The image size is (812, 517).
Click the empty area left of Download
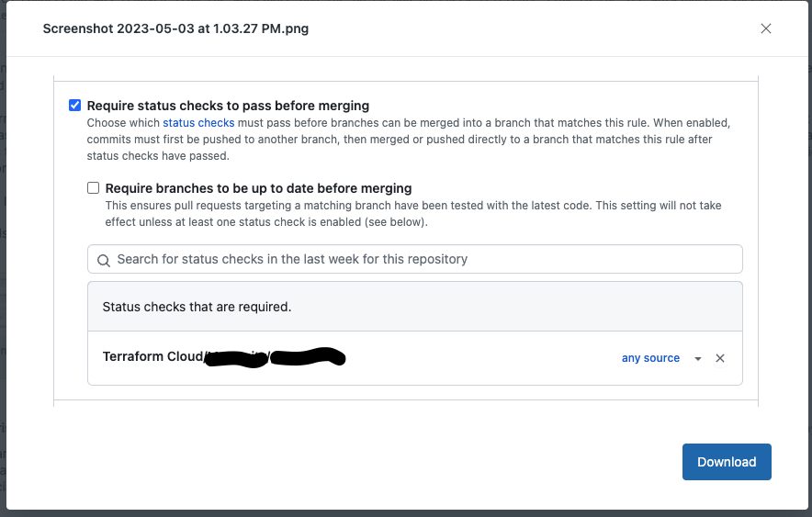click(x=367, y=462)
